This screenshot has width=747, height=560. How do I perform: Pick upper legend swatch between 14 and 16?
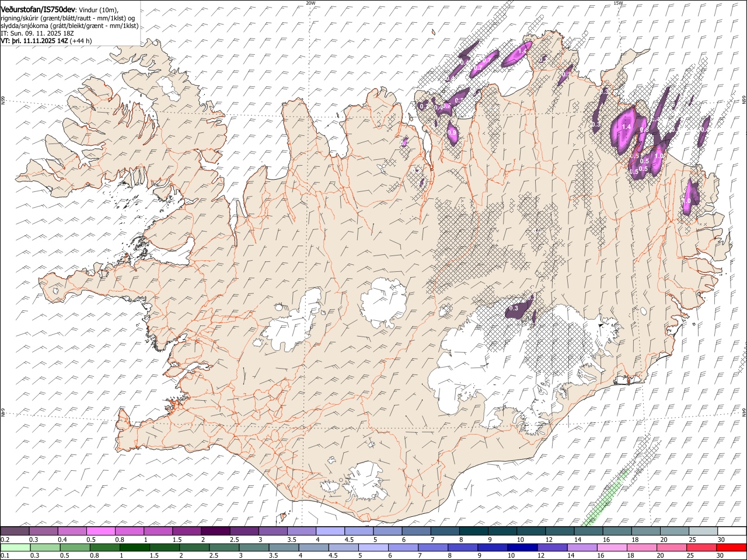tap(588, 531)
